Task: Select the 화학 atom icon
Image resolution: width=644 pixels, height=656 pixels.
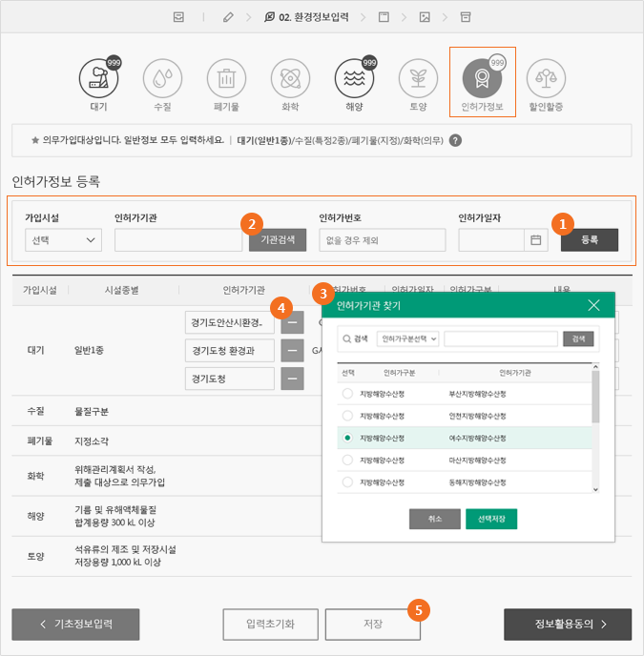Action: pyautogui.click(x=290, y=78)
